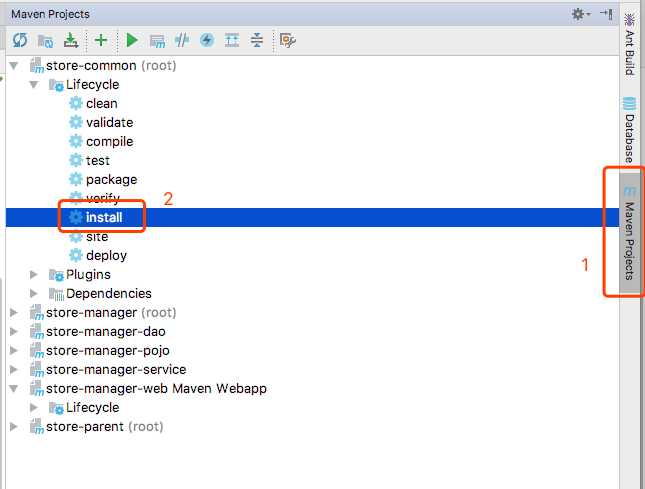Click the Maven Projects panel title
Viewport: 645px width, 489px height.
[50, 14]
